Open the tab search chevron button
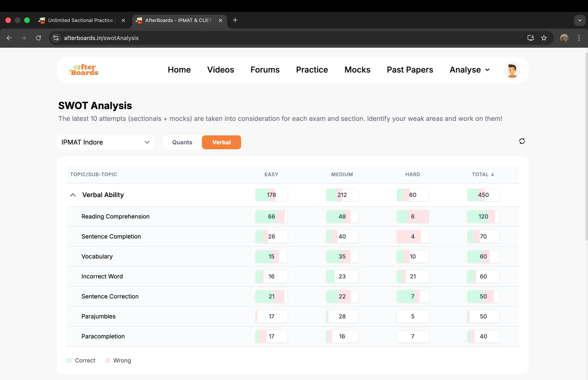The image size is (588, 380). 580,20
